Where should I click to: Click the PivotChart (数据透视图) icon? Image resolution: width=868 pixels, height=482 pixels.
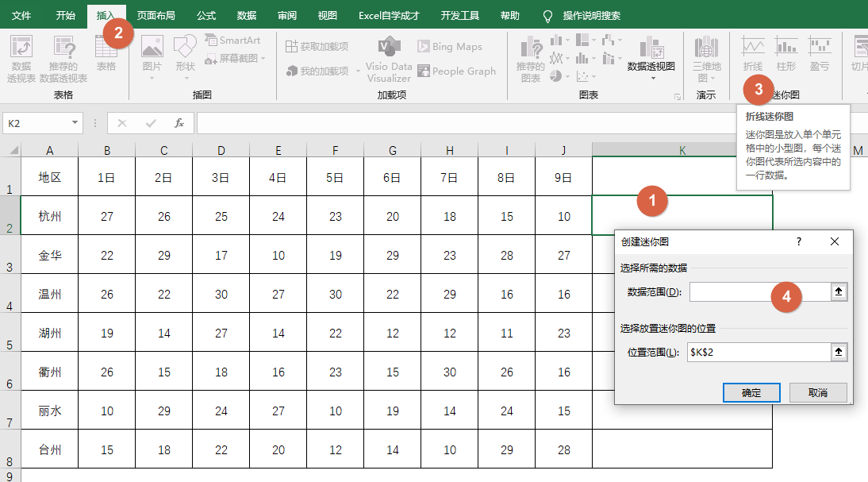tap(651, 48)
